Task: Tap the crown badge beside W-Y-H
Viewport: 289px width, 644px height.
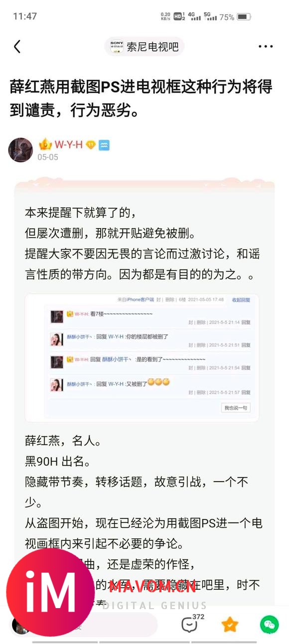Action: click(45, 145)
